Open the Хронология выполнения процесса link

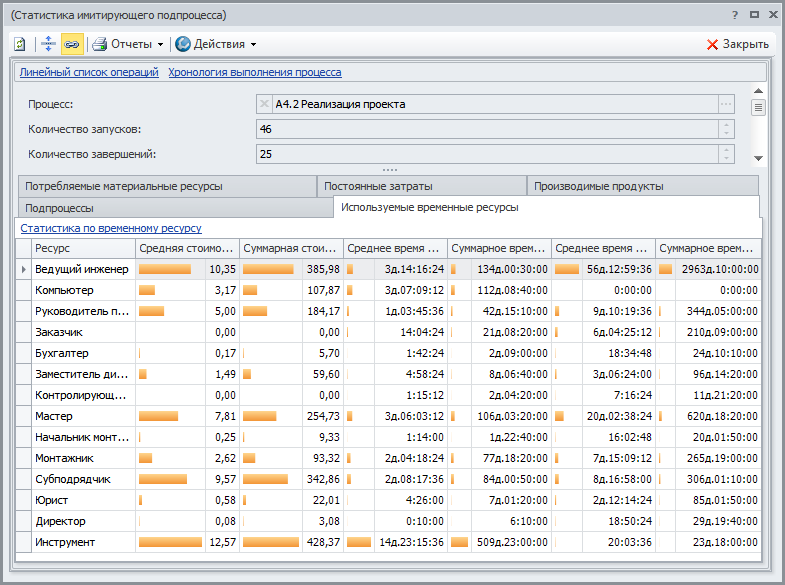point(254,72)
